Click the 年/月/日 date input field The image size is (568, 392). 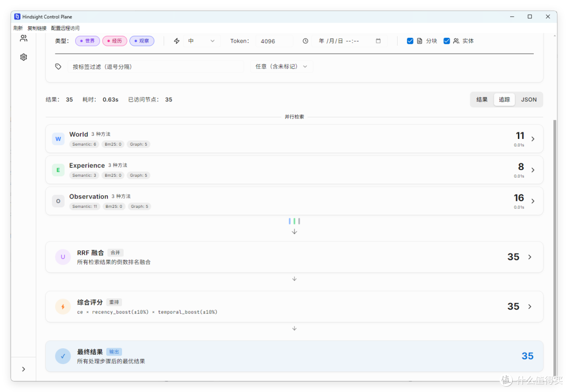(350, 41)
